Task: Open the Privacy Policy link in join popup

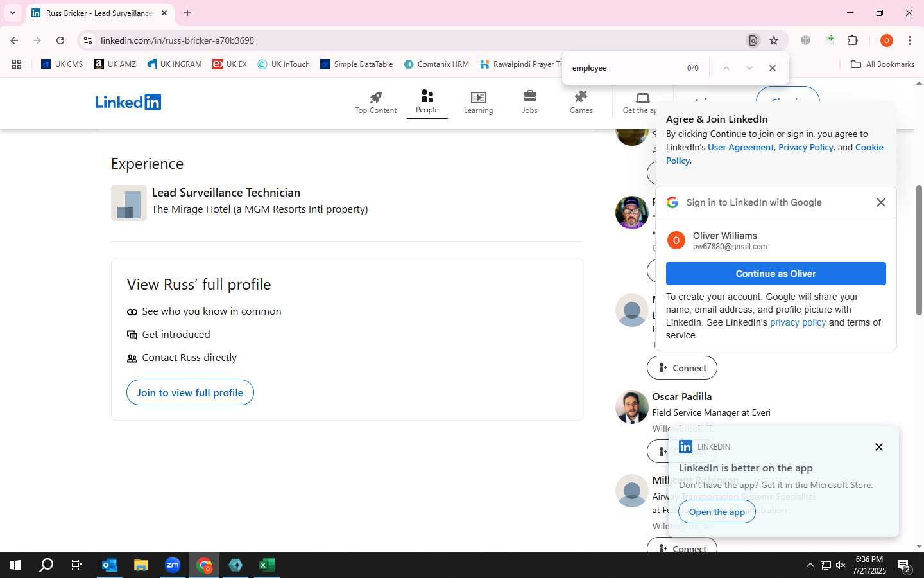Action: (806, 147)
